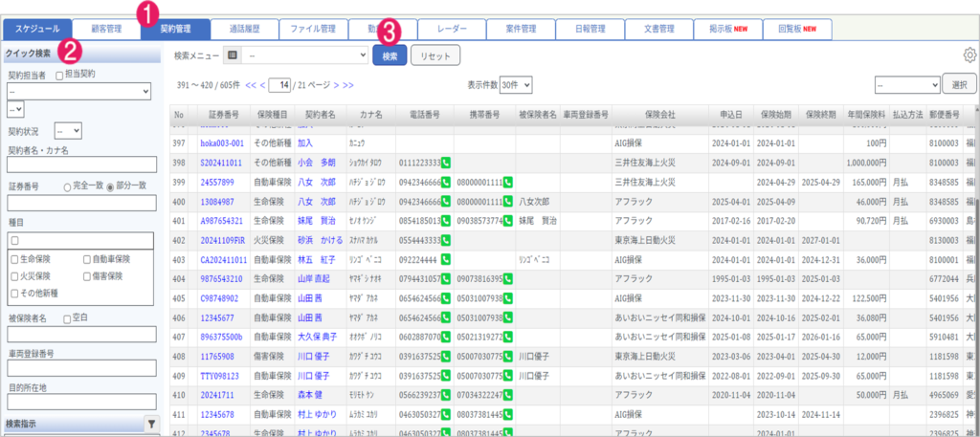Image resolution: width=980 pixels, height=437 pixels.
Task: Open the 表示件数 30件 dropdown
Action: 516,84
